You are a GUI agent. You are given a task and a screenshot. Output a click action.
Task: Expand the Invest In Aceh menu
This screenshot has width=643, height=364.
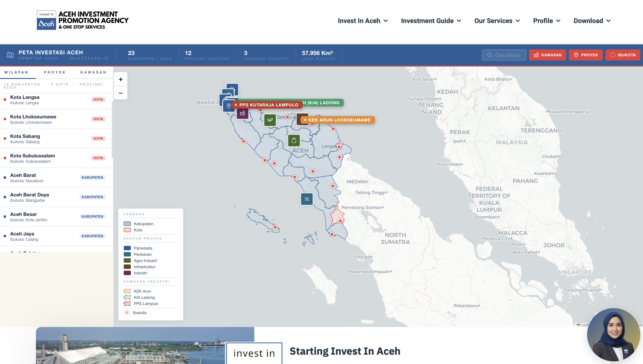coord(363,21)
